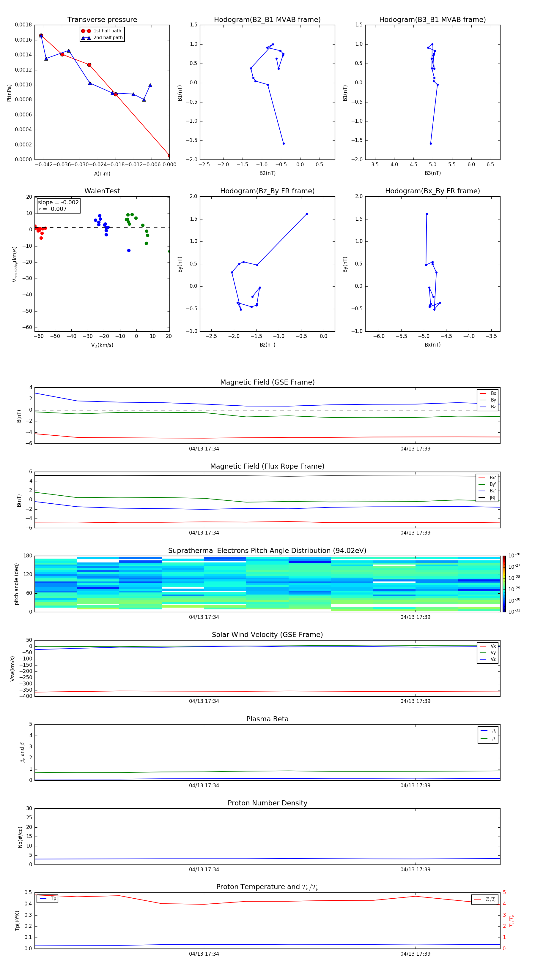This screenshot has width=535, height=980.
Task: Click the |B| legend entry in Flux Rope panel
Action: pos(487,498)
